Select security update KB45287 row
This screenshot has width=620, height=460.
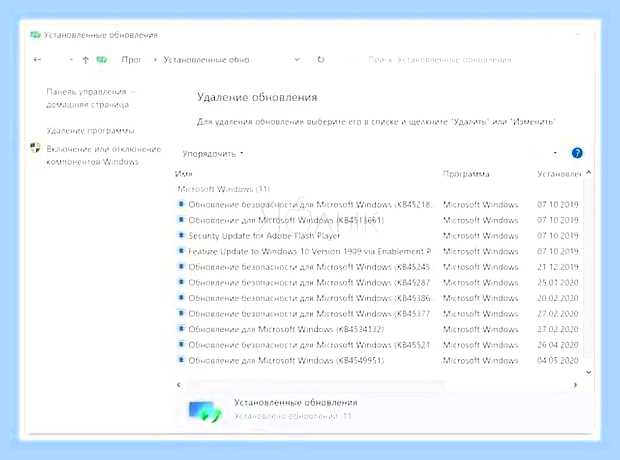(x=378, y=282)
